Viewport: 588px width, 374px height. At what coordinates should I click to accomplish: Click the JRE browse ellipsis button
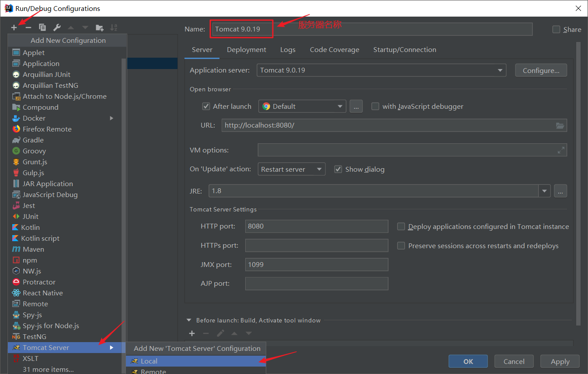point(560,191)
